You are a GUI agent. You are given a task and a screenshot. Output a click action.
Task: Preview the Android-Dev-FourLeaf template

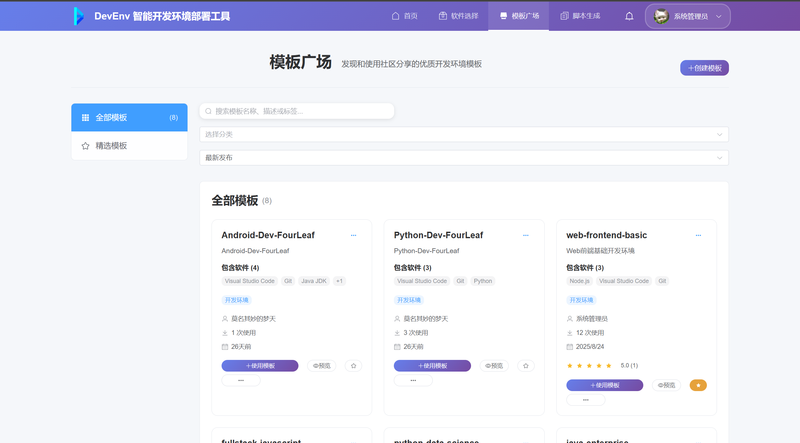pyautogui.click(x=321, y=366)
